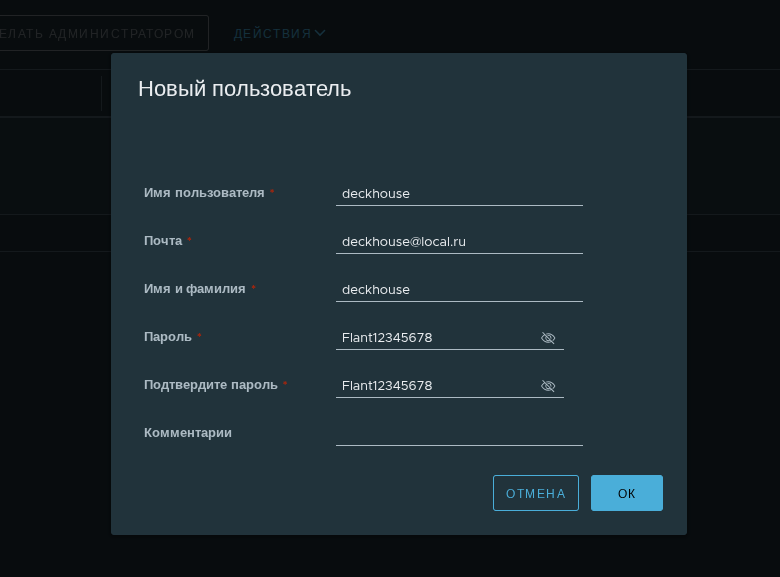Click the Почта label text

pos(163,241)
